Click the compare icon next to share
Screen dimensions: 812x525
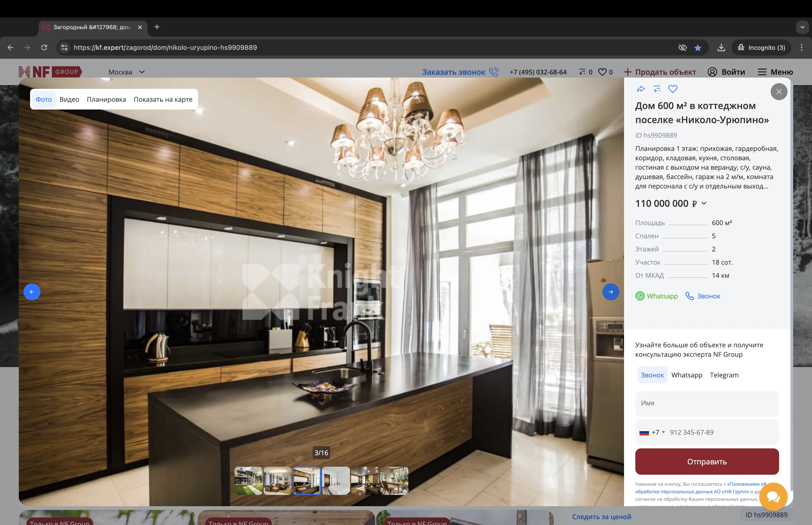(657, 89)
